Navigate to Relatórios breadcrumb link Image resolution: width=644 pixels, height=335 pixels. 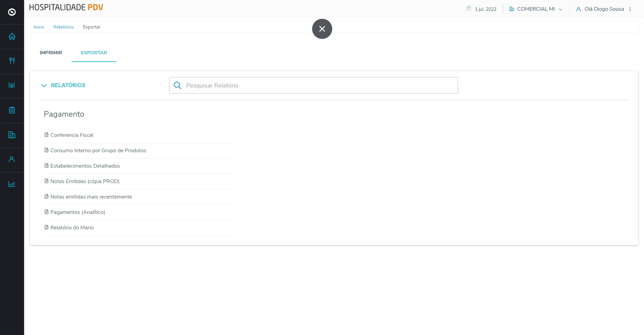63,27
